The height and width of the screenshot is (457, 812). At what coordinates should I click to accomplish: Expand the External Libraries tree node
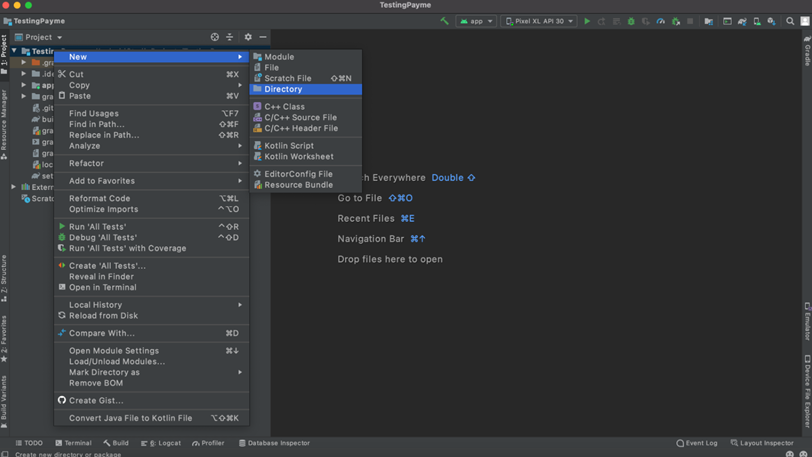tap(14, 187)
